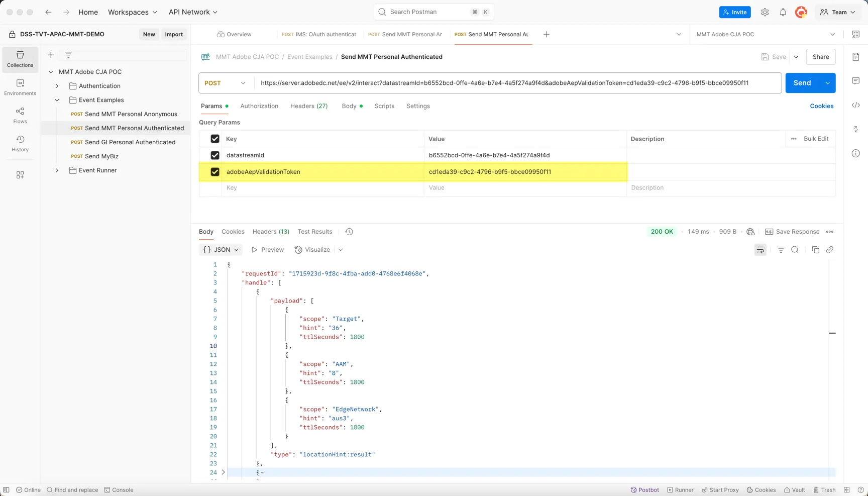
Task: Open the settings gear in header
Action: pos(765,12)
